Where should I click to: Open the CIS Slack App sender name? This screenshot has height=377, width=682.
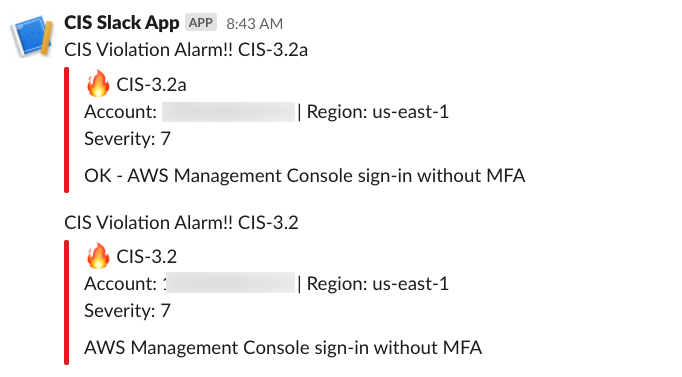(x=121, y=23)
